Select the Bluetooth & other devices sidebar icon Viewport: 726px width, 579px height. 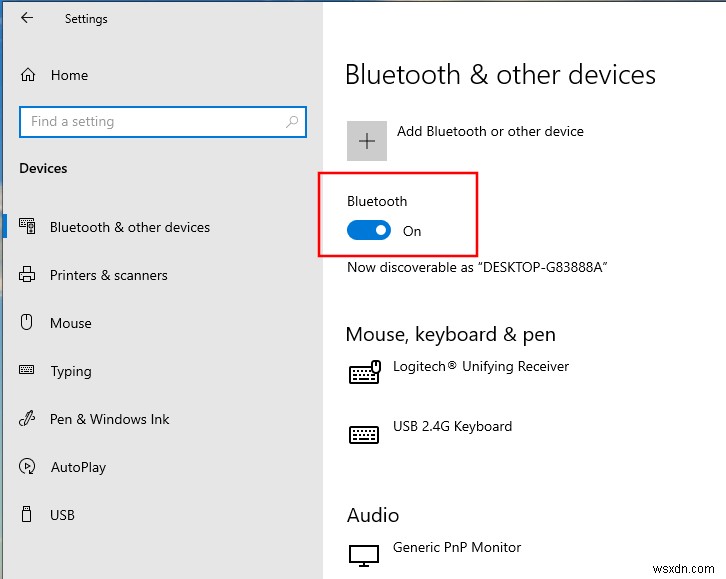pyautogui.click(x=27, y=226)
